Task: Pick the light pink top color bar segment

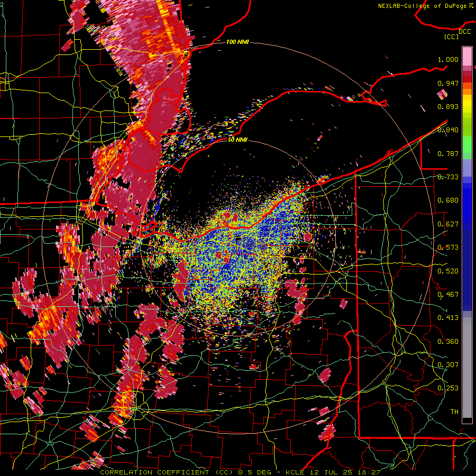Action: (x=467, y=57)
